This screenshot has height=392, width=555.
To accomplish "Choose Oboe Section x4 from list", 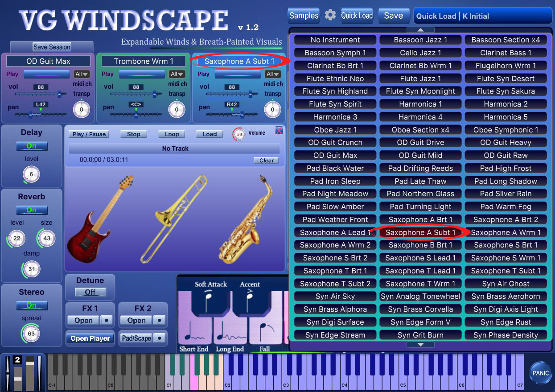I will pos(420,130).
